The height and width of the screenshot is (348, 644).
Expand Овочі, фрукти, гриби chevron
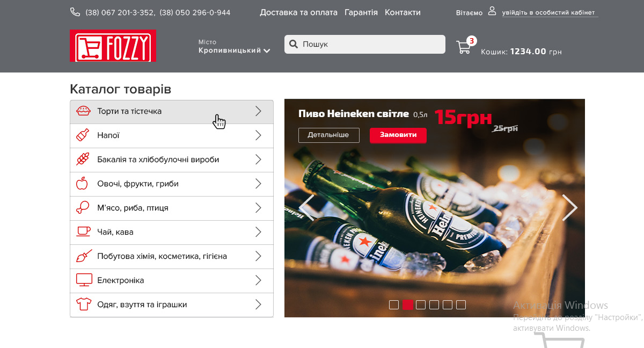[x=258, y=184]
